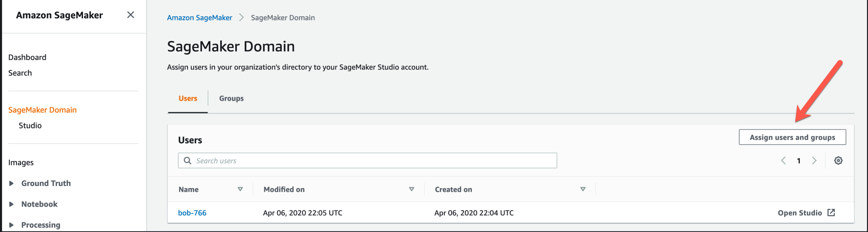Expand the Ground Truth menu section

(x=11, y=184)
